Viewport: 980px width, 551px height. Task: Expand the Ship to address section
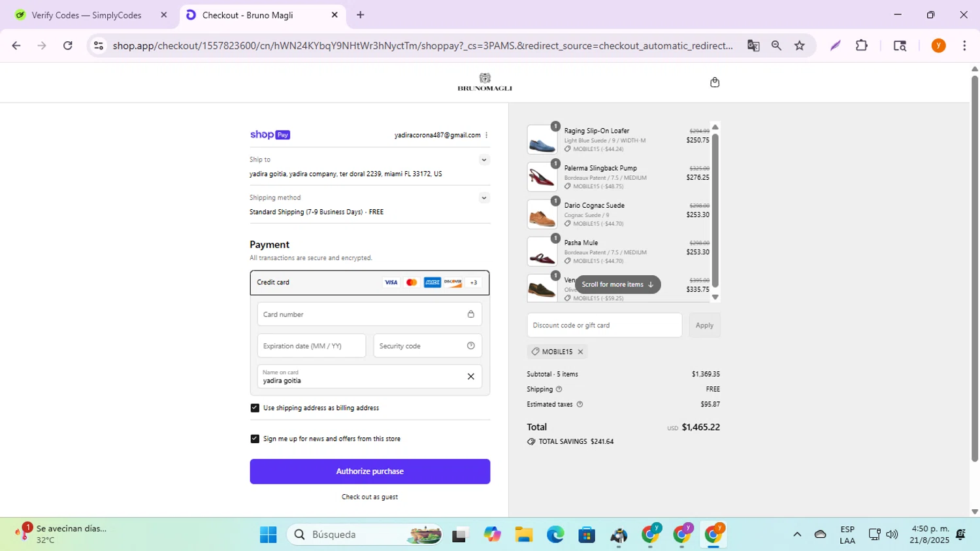[x=483, y=159]
